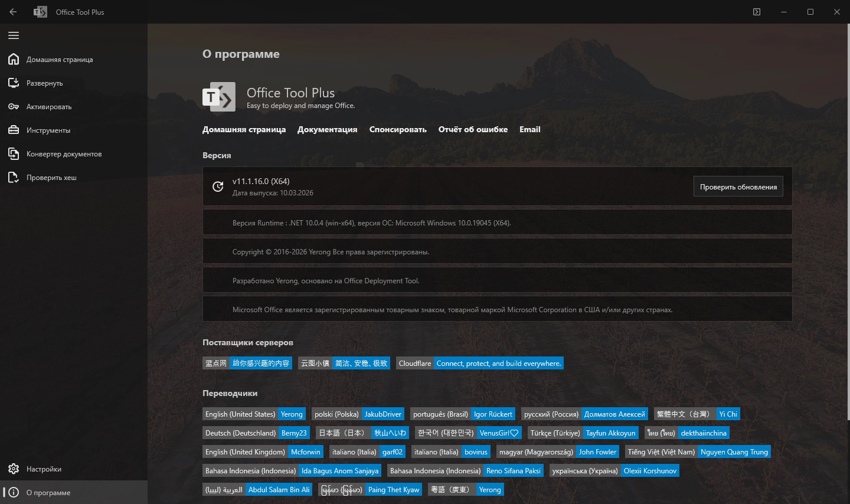Toggle the hamburger navigation menu
Screen dimensions: 850x504
(14, 35)
